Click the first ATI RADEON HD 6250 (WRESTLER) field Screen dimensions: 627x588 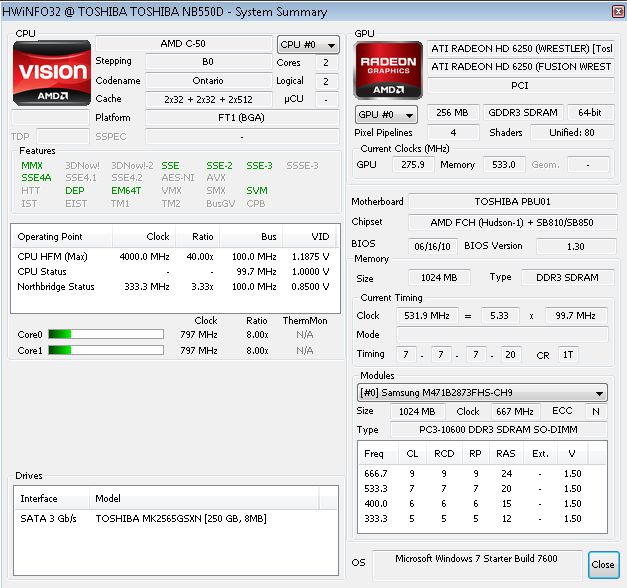tap(521, 48)
